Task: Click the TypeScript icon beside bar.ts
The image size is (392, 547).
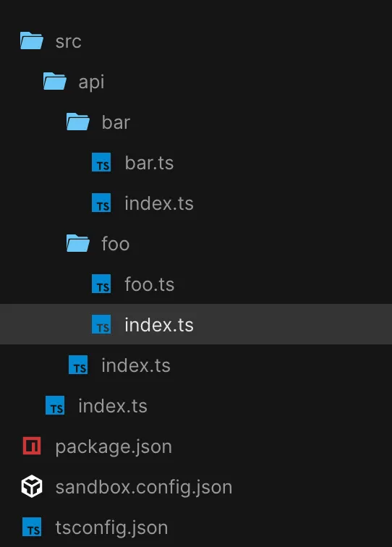Action: click(101, 162)
